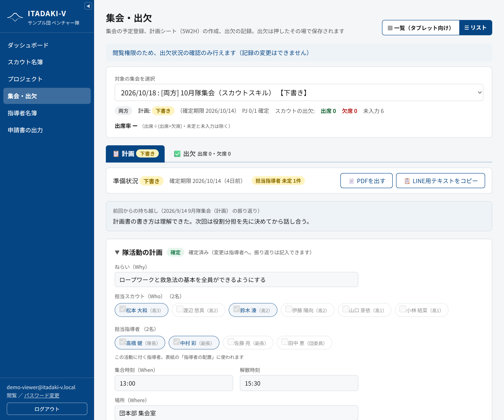Viewport: 504px width, 420px height.
Task: Click the ねらい（Why） input field
Action: point(236,280)
